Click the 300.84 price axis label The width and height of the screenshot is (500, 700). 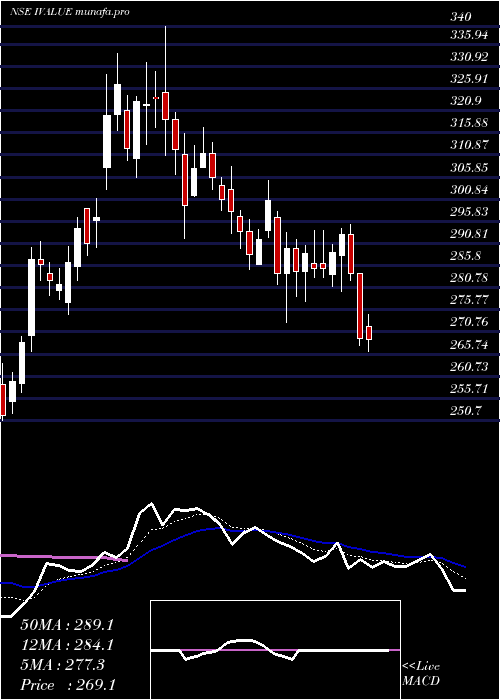[469, 191]
